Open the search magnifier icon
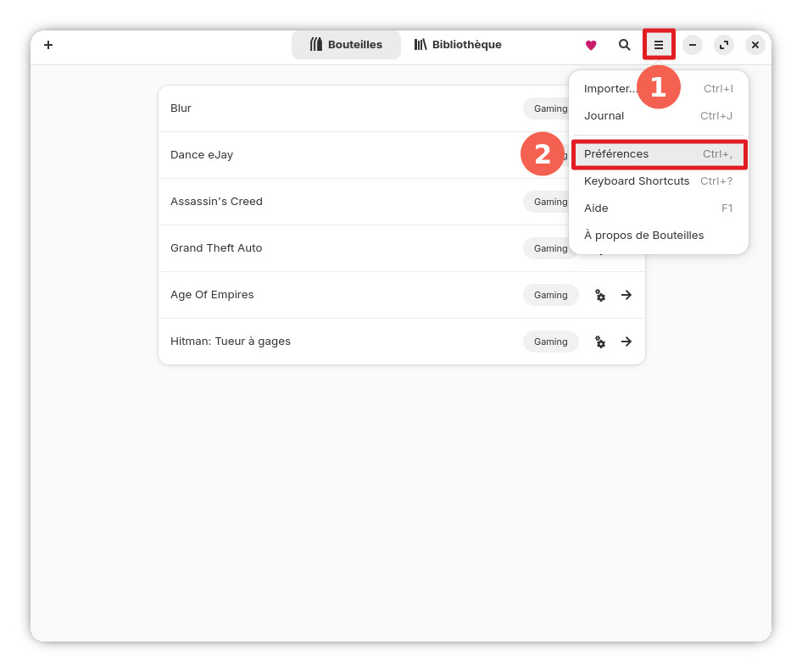Image resolution: width=802 pixels, height=672 pixels. [x=625, y=45]
